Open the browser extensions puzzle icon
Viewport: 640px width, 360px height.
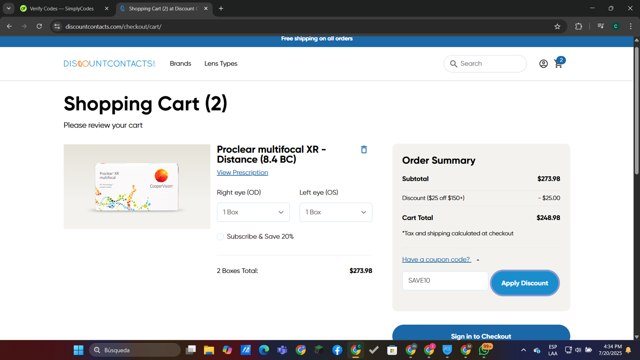coord(578,27)
